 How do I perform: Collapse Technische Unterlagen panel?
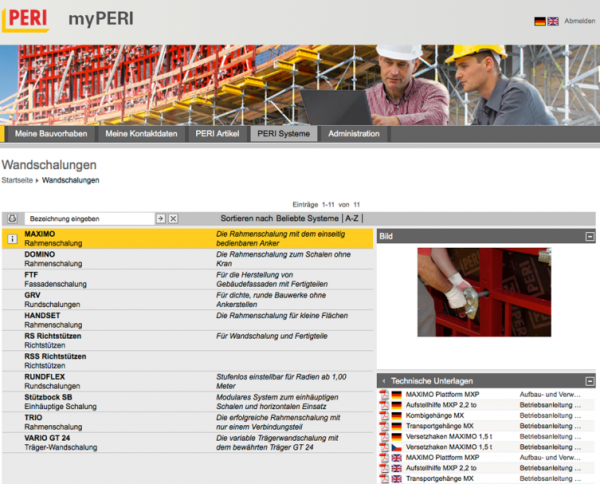pos(590,381)
